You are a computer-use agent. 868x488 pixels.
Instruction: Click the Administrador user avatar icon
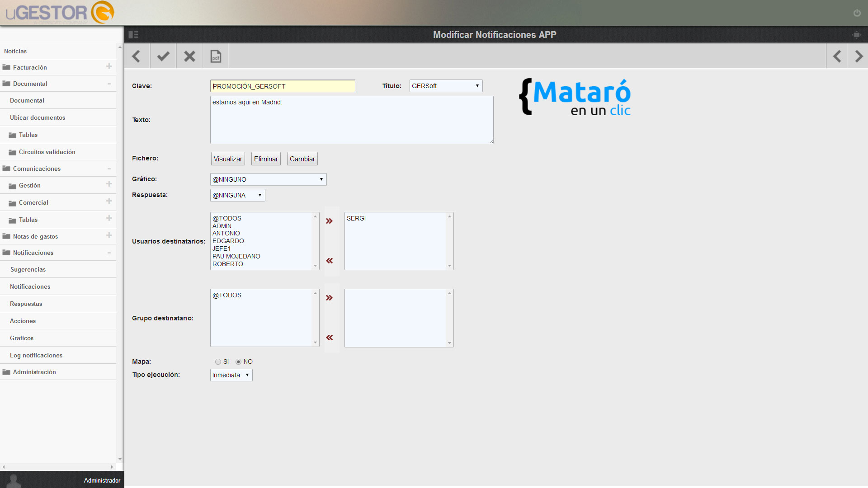coord(14,480)
